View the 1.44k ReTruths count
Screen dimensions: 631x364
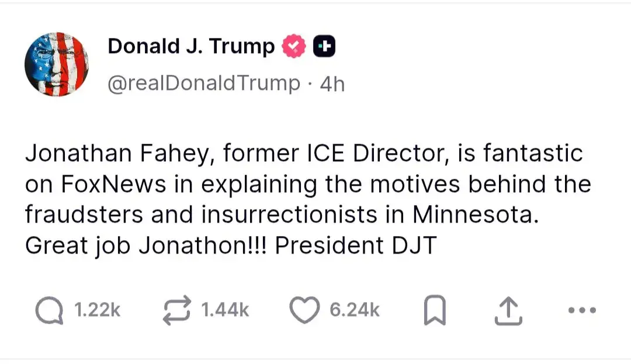pyautogui.click(x=225, y=311)
